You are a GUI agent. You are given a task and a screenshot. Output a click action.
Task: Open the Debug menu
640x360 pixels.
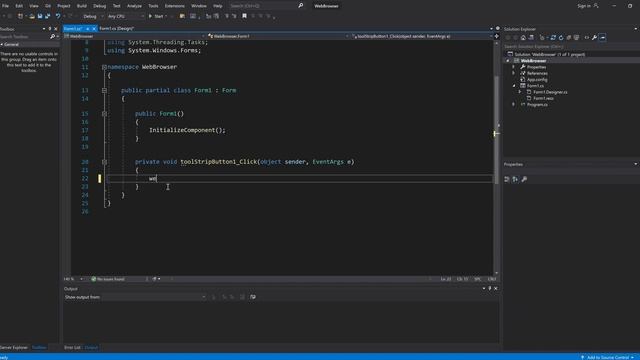coord(100,6)
